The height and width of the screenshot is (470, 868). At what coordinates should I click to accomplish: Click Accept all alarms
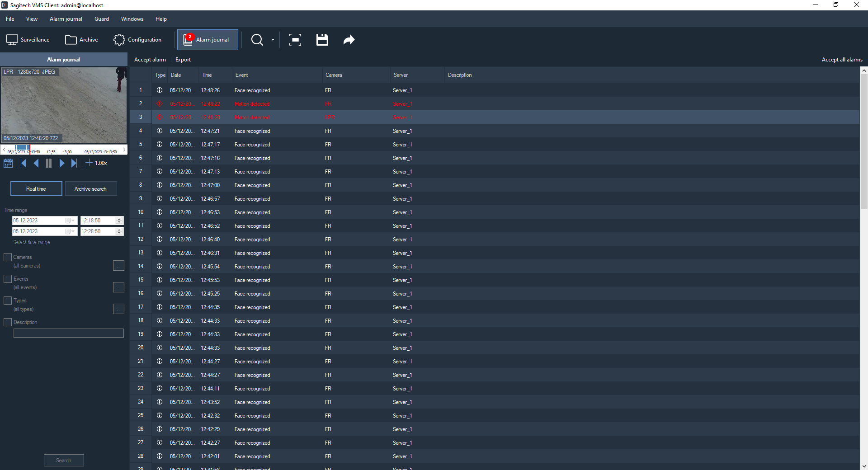tap(842, 60)
